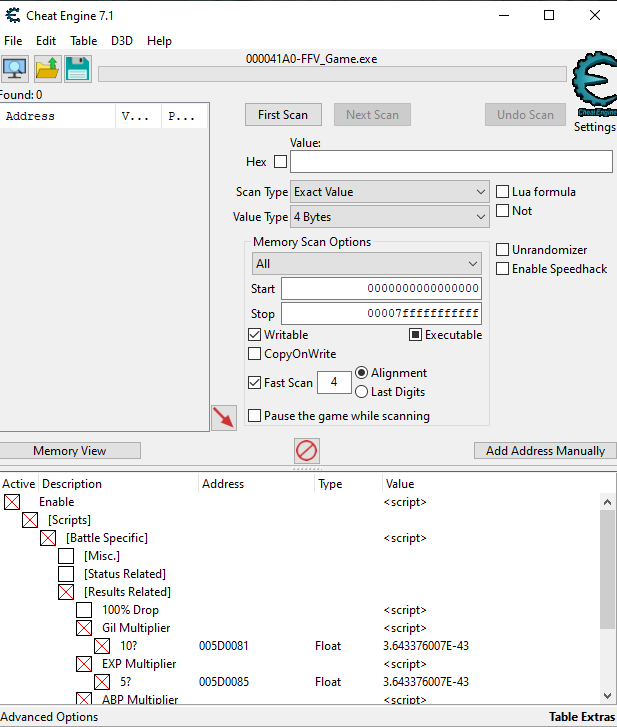Toggle the Enable script active box
The image size is (617, 727).
(x=12, y=502)
